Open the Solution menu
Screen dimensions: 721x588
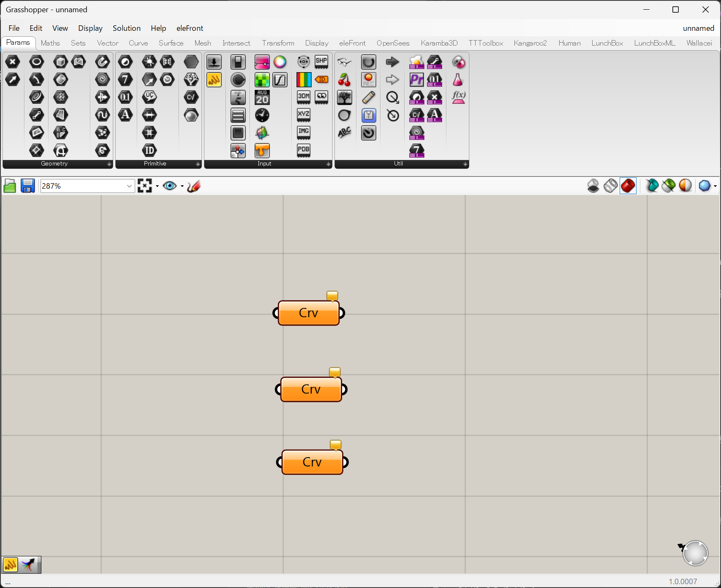(x=126, y=28)
